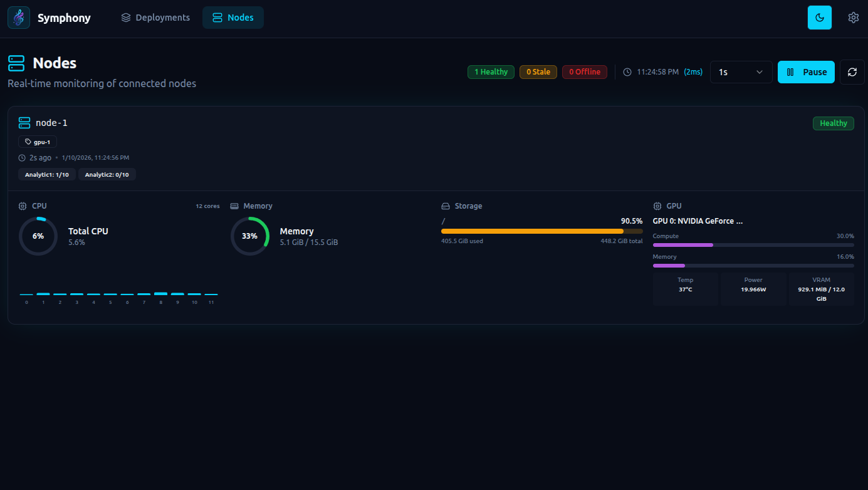The width and height of the screenshot is (868, 490).
Task: Open settings with the gear icon
Action: click(853, 18)
